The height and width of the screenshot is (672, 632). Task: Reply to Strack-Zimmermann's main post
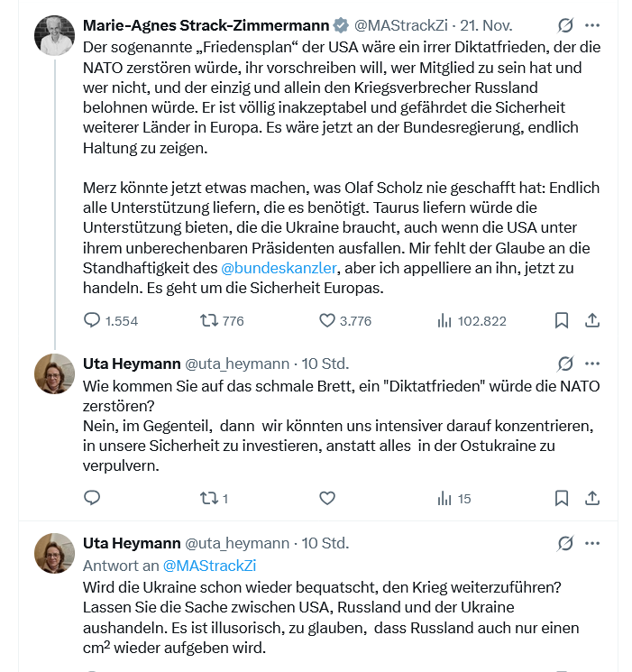click(92, 320)
